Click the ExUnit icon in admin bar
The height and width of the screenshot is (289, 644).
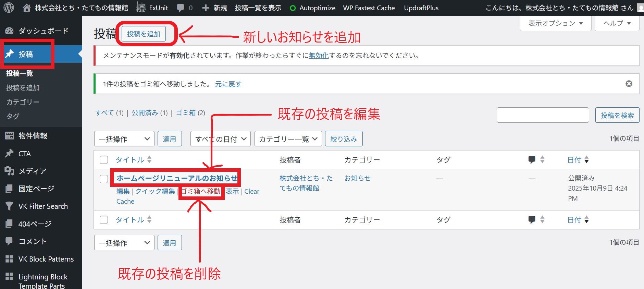click(x=141, y=8)
